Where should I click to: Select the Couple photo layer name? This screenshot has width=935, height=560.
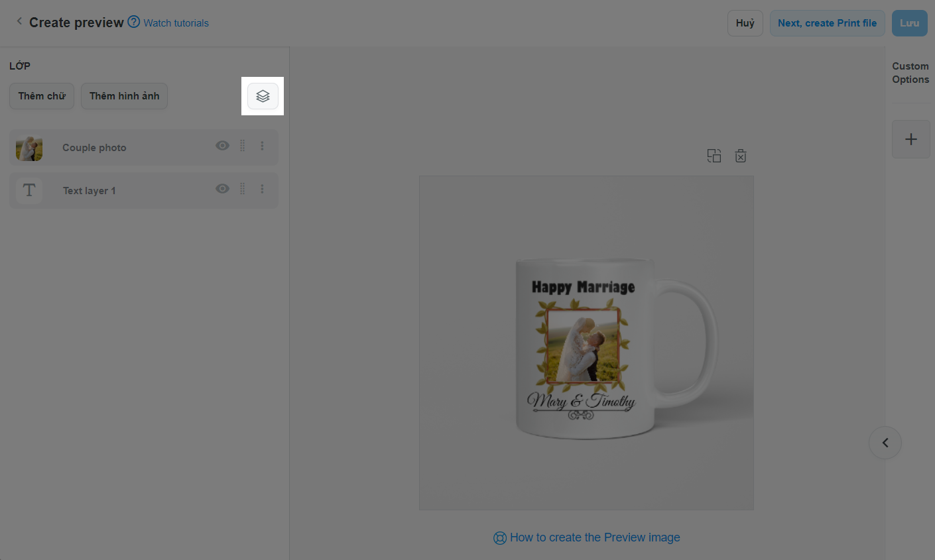pos(94,148)
